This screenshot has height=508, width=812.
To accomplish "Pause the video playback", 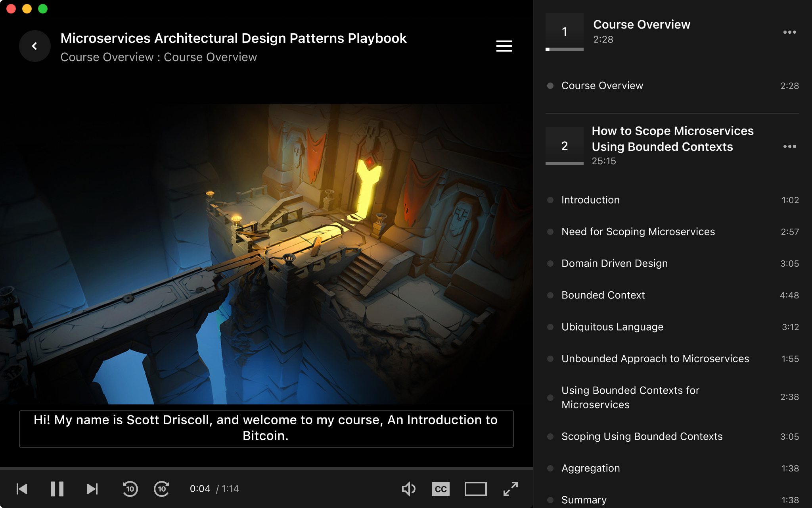I will click(57, 489).
